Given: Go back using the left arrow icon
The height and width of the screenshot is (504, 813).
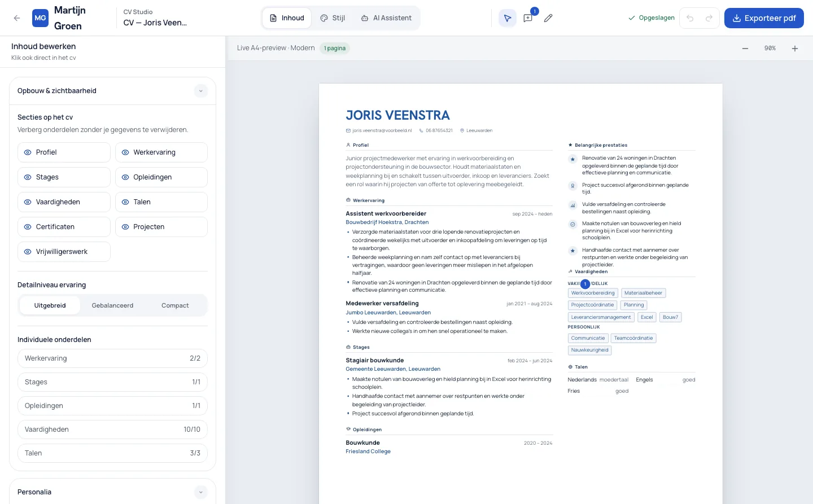Looking at the screenshot, I should pos(17,18).
